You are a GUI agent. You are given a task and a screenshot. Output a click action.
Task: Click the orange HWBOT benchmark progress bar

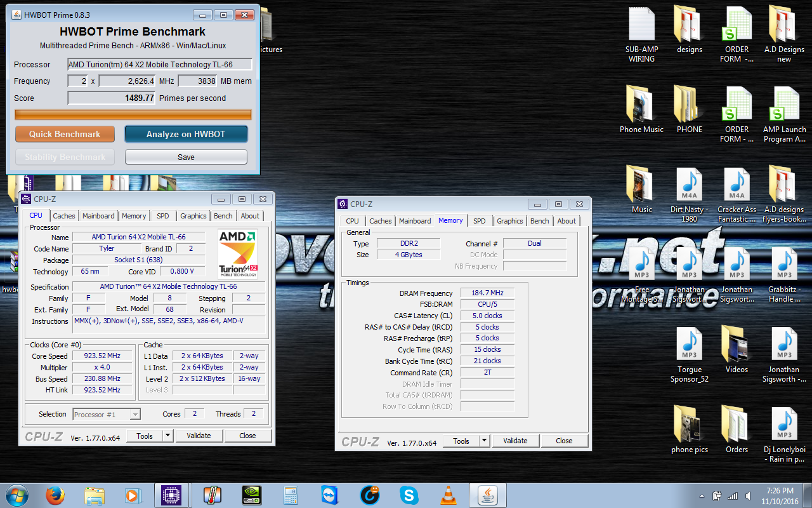click(133, 114)
